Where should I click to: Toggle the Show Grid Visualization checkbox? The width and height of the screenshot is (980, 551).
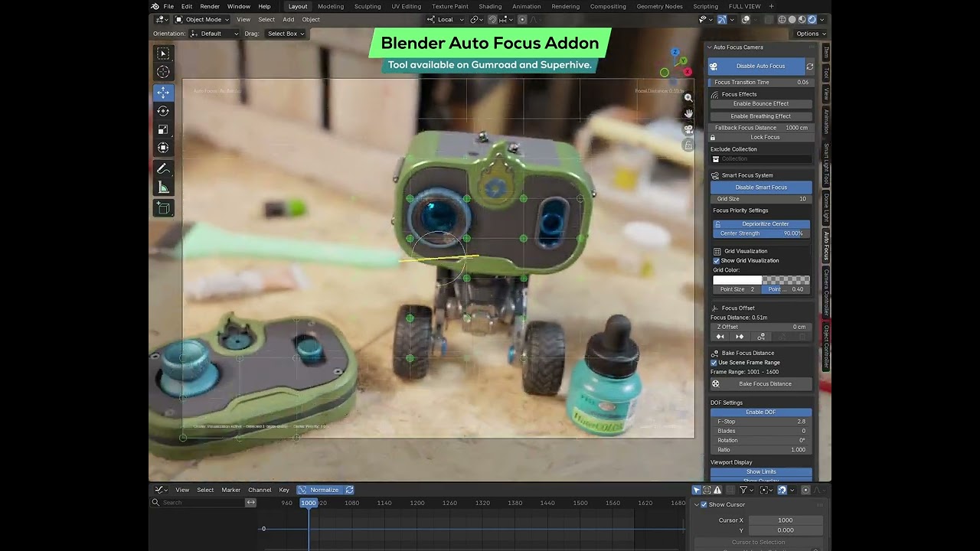click(x=717, y=261)
